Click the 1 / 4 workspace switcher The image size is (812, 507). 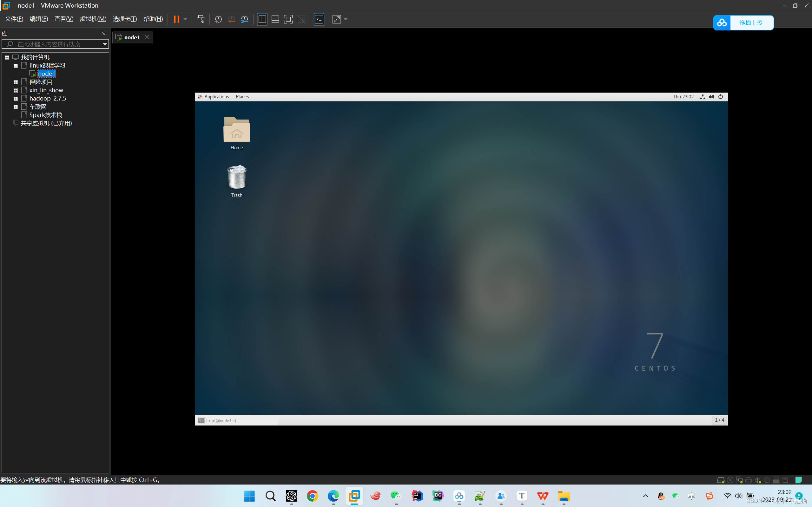[719, 420]
